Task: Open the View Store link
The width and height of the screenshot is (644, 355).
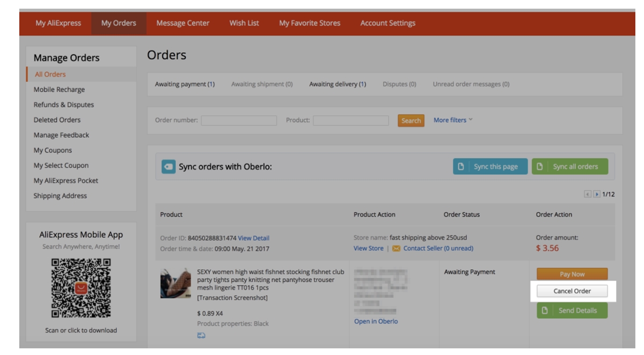Action: tap(369, 249)
